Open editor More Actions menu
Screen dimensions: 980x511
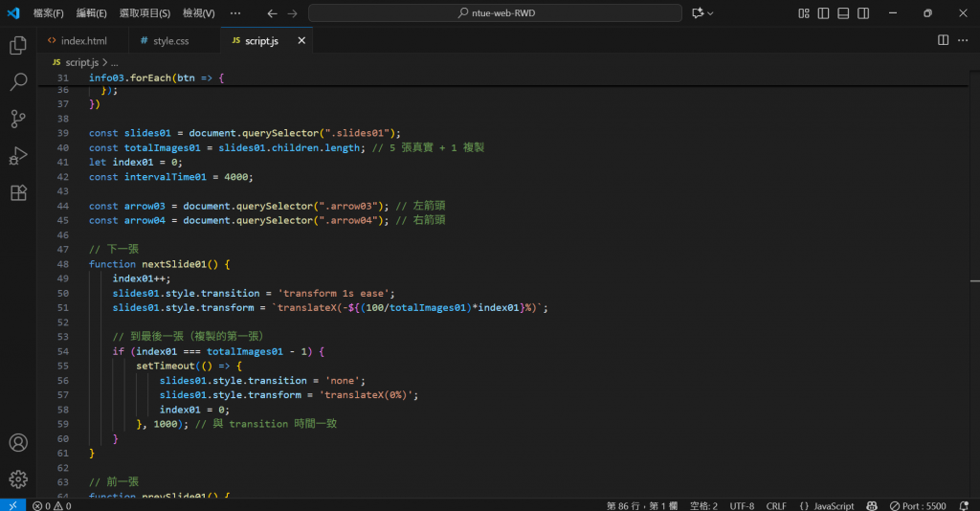pos(963,40)
